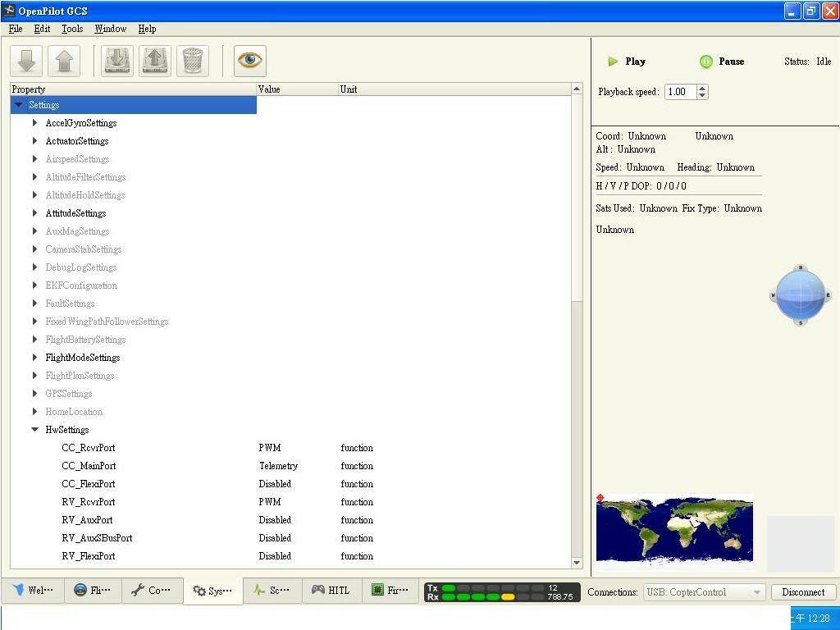Viewport: 840px width, 630px height.
Task: Click the erase settings trash can icon
Action: [192, 61]
